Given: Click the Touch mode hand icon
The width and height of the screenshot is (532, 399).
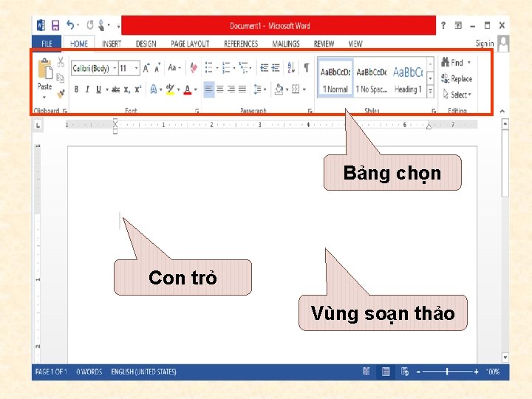Looking at the screenshot, I should (x=101, y=25).
